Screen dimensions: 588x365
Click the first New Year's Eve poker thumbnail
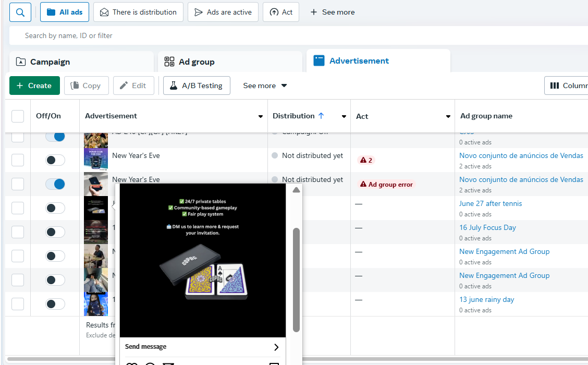95,160
